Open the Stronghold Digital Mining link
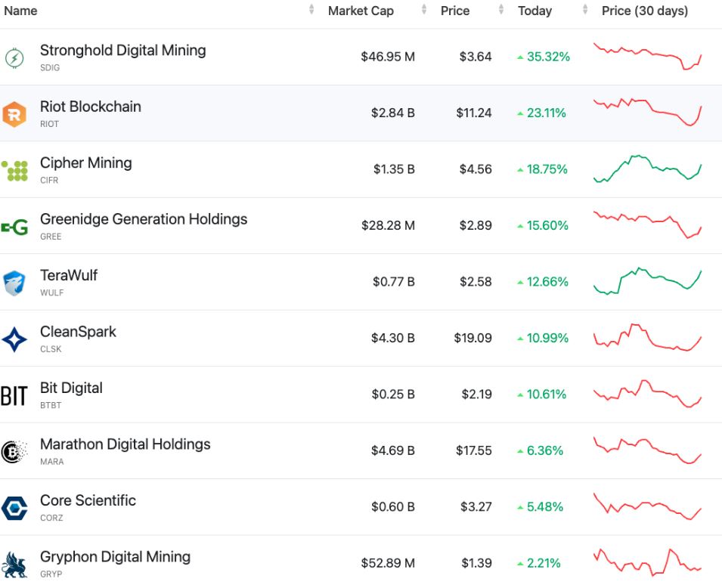 tap(123, 50)
